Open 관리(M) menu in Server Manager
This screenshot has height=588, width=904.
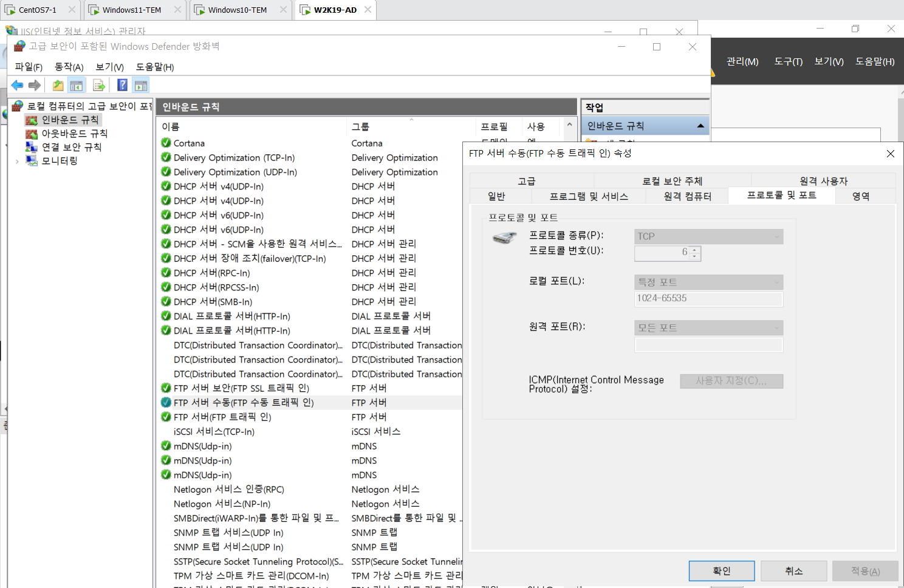click(x=742, y=61)
